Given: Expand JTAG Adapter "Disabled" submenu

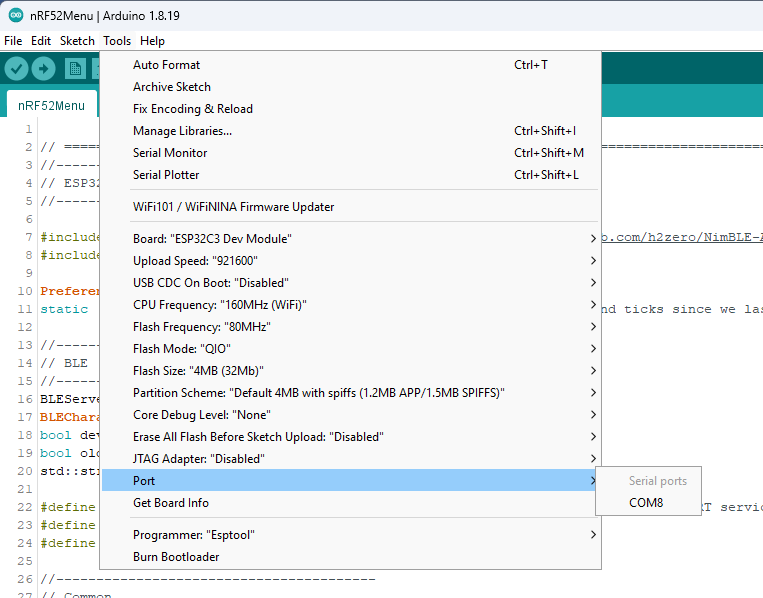Looking at the screenshot, I should tap(350, 459).
